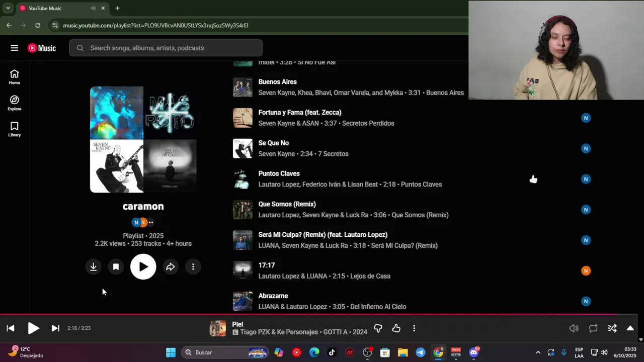The height and width of the screenshot is (362, 644).
Task: Go to Home in the sidebar
Action: (x=14, y=77)
